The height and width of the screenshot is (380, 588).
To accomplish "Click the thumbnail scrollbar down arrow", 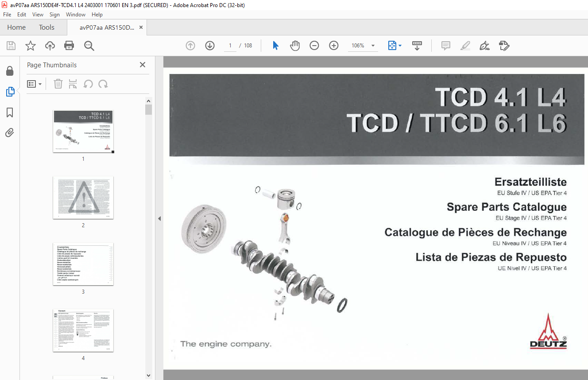I will point(149,376).
